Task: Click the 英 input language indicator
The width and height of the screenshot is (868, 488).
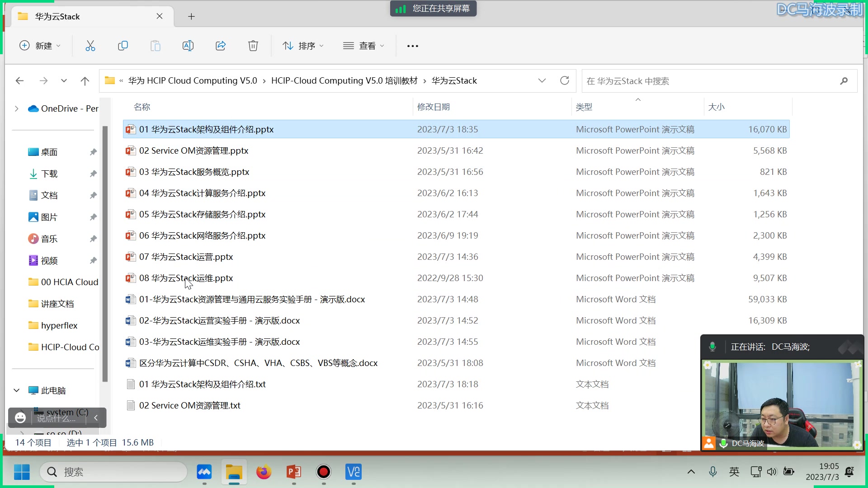Action: click(x=734, y=472)
